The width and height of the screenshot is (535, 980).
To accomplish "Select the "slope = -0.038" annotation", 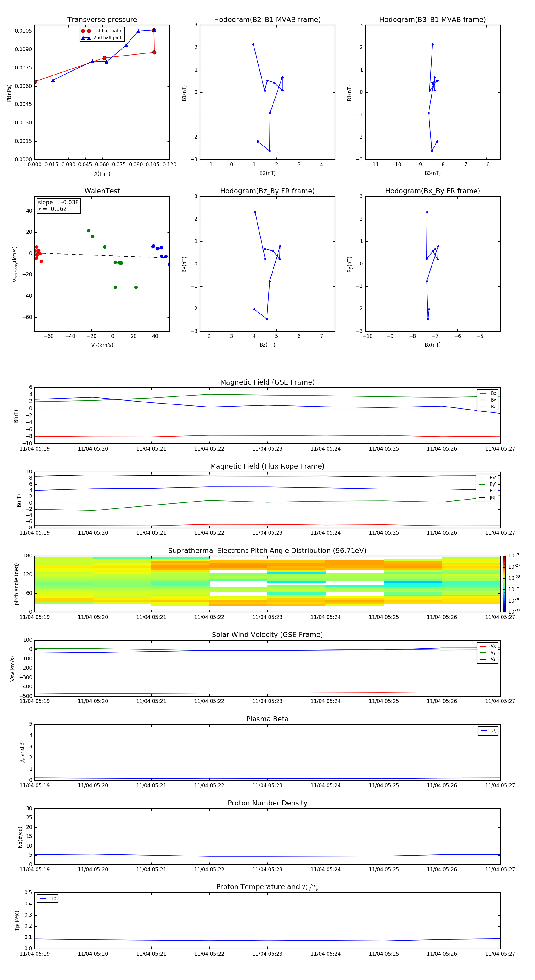I will (x=58, y=203).
